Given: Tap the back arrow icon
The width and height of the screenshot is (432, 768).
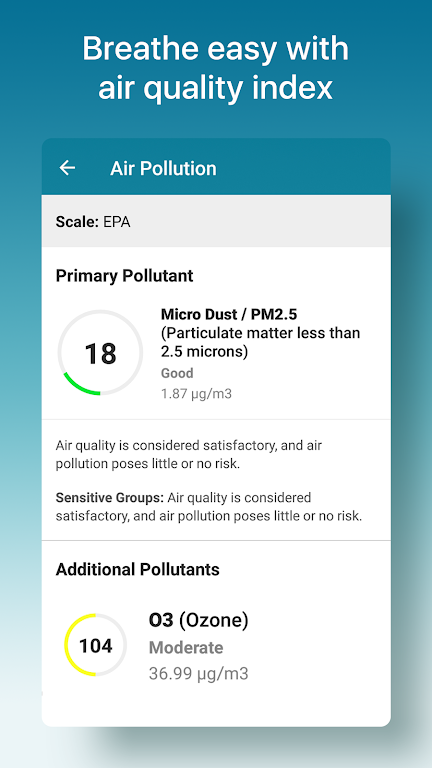Looking at the screenshot, I should 67,168.
